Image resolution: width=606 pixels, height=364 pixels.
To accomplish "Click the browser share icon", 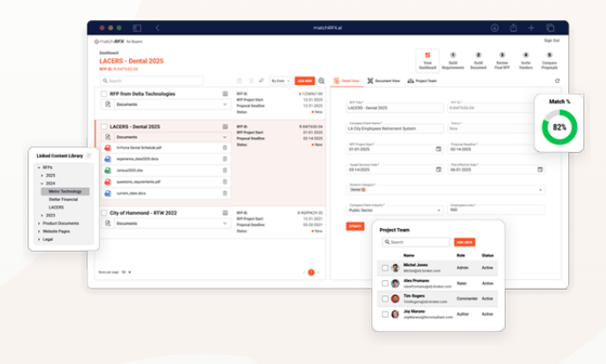I will (512, 28).
